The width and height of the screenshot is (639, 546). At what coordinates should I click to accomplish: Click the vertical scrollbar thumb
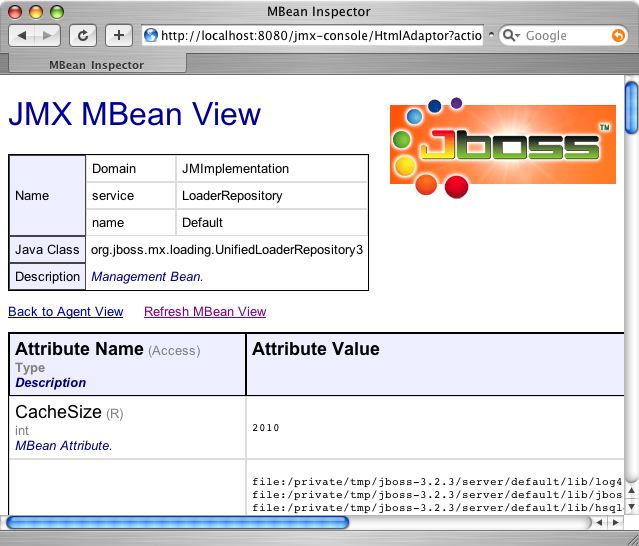click(x=632, y=108)
